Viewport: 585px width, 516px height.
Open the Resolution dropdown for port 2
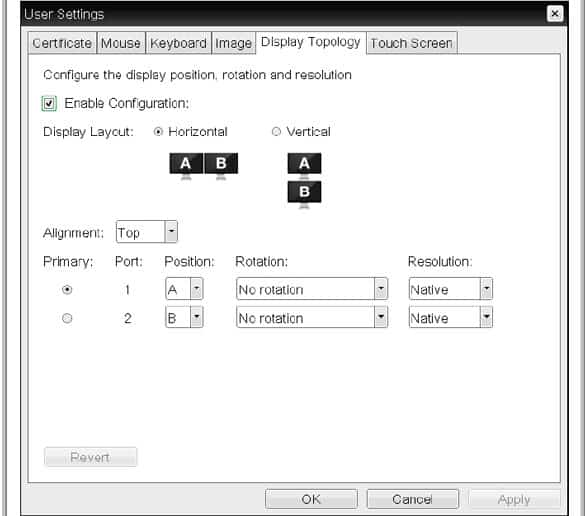click(x=450, y=317)
